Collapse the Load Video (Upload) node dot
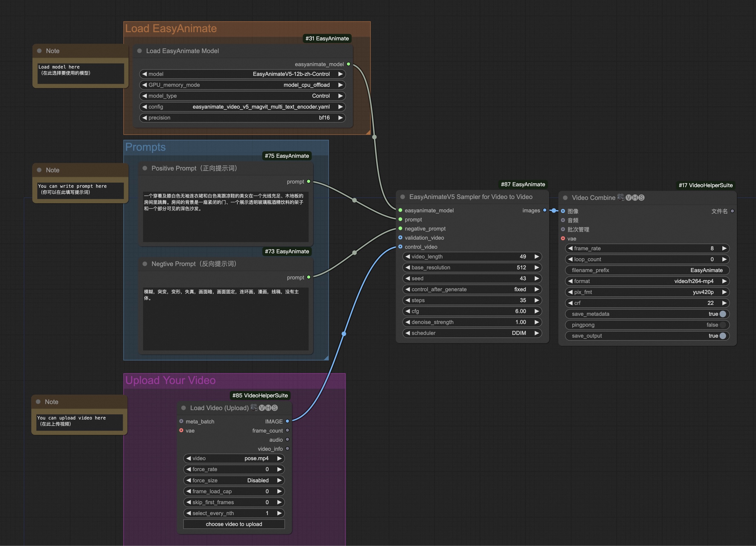 coord(183,408)
